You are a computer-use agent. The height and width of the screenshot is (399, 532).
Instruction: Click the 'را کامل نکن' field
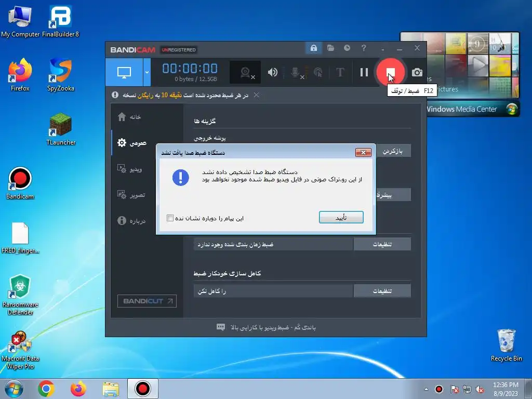point(273,291)
